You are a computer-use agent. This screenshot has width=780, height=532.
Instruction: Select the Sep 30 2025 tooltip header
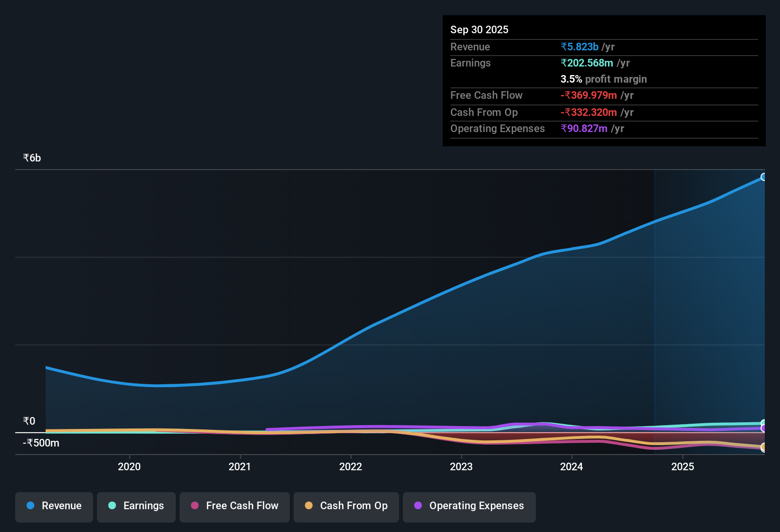(479, 29)
